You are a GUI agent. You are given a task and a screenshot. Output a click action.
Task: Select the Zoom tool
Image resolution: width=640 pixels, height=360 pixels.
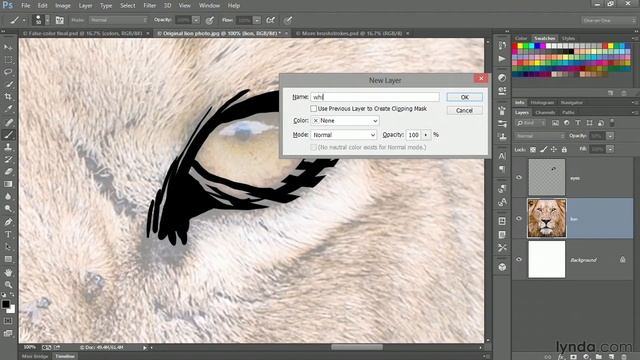[x=8, y=284]
